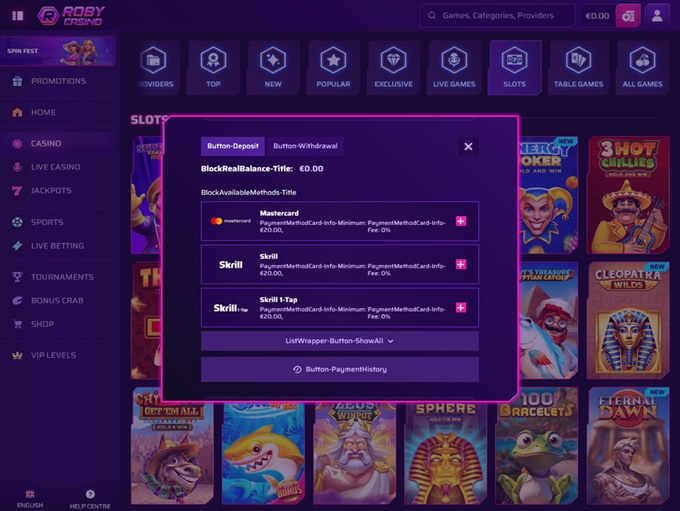The width and height of the screenshot is (680, 511).
Task: Close the deposit dialog
Action: 468,146
